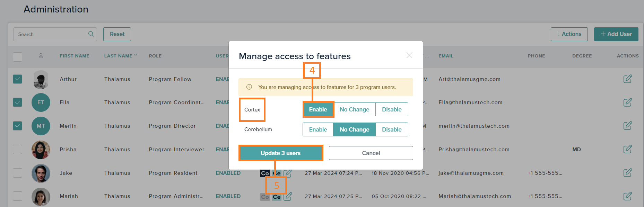
Task: Open the edit icon for Ella's row
Action: click(x=627, y=102)
